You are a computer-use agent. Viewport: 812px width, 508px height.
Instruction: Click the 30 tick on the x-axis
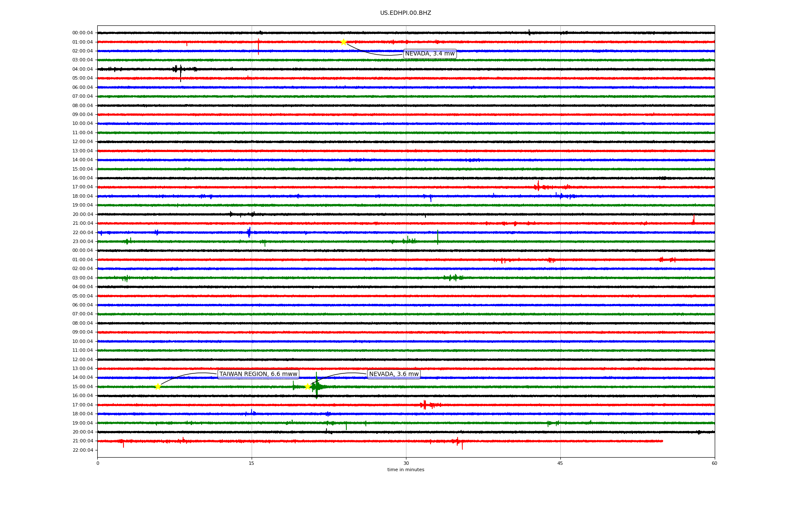coord(406,463)
